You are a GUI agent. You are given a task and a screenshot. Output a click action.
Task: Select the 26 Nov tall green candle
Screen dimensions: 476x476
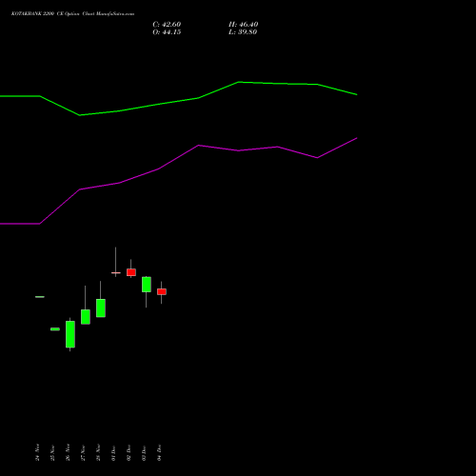[70, 334]
